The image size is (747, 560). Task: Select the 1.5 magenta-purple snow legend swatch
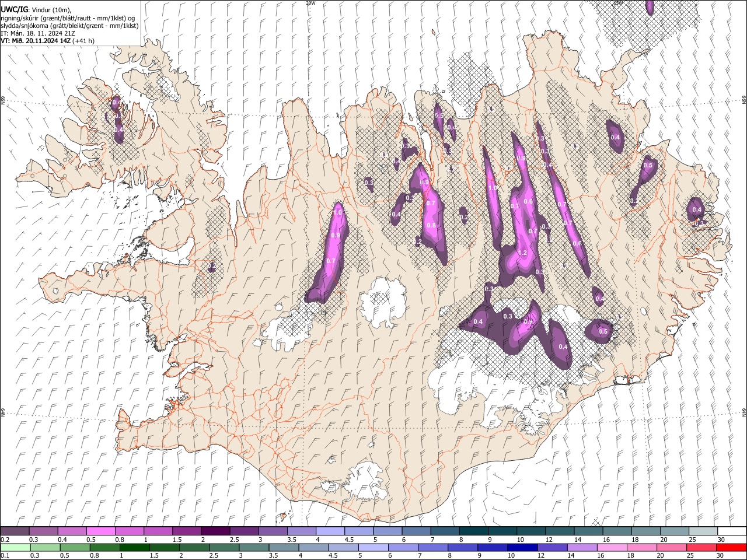point(187,531)
